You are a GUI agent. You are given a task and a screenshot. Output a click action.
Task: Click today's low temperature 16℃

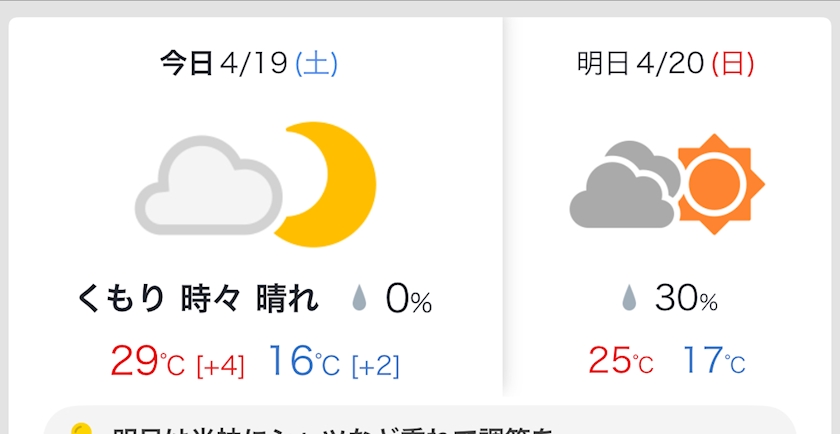coord(304,362)
